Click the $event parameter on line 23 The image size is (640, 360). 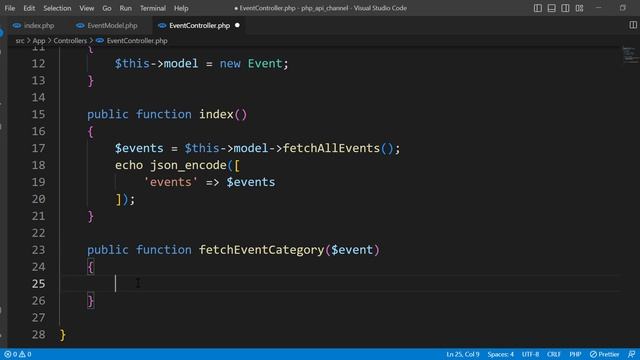352,250
